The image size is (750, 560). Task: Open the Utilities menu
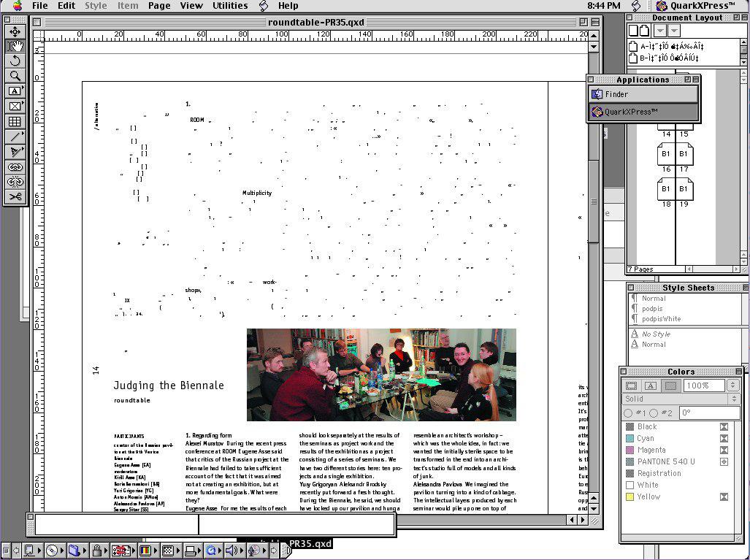tap(230, 6)
